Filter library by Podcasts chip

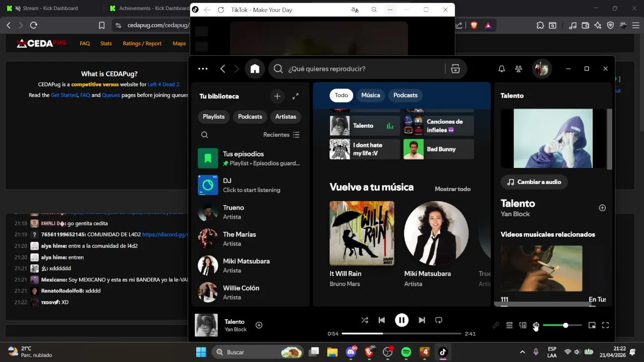(250, 117)
